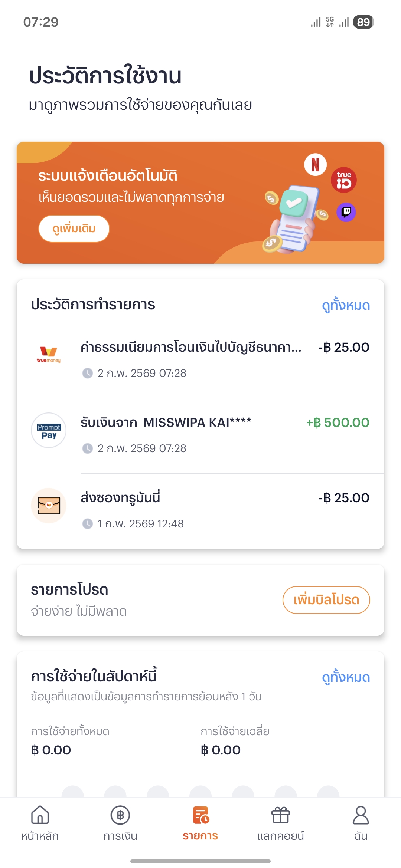Tap the truemoney logo on the fee transaction
This screenshot has height=868, width=401.
pos(49,354)
